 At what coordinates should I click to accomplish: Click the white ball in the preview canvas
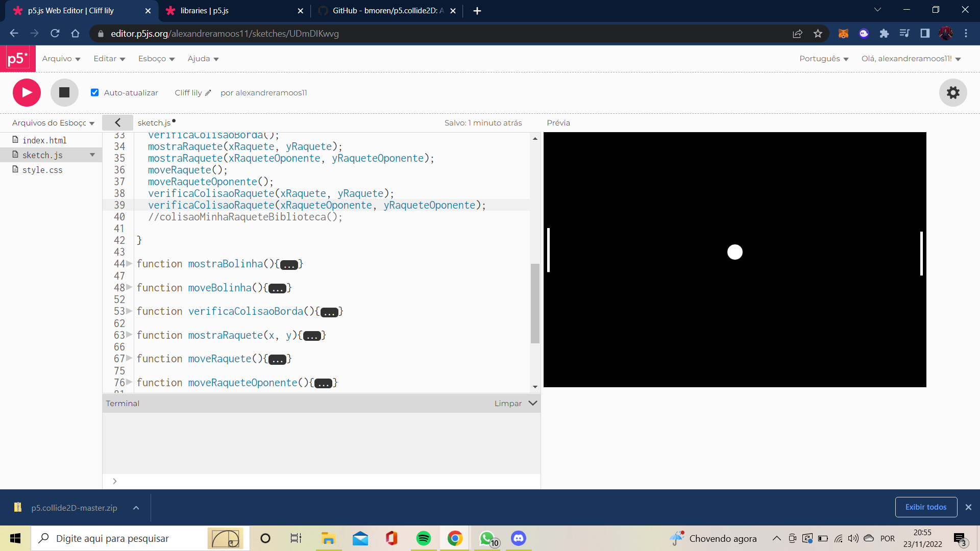tap(735, 252)
